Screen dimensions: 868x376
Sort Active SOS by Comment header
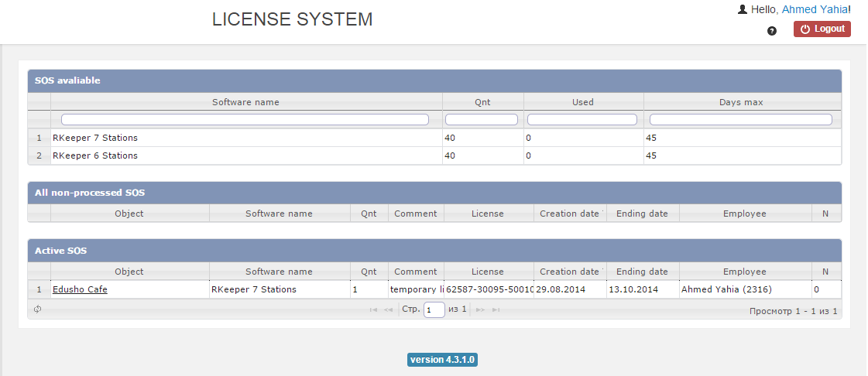(415, 272)
